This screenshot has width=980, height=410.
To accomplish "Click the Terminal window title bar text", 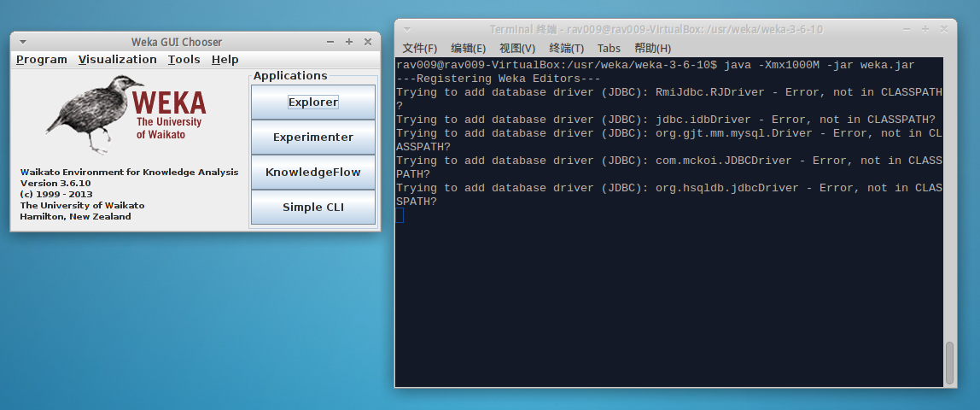I will coord(656,29).
